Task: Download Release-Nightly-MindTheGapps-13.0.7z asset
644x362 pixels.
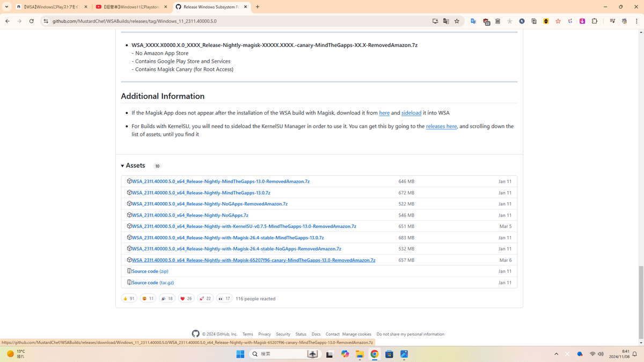Action: pyautogui.click(x=201, y=193)
